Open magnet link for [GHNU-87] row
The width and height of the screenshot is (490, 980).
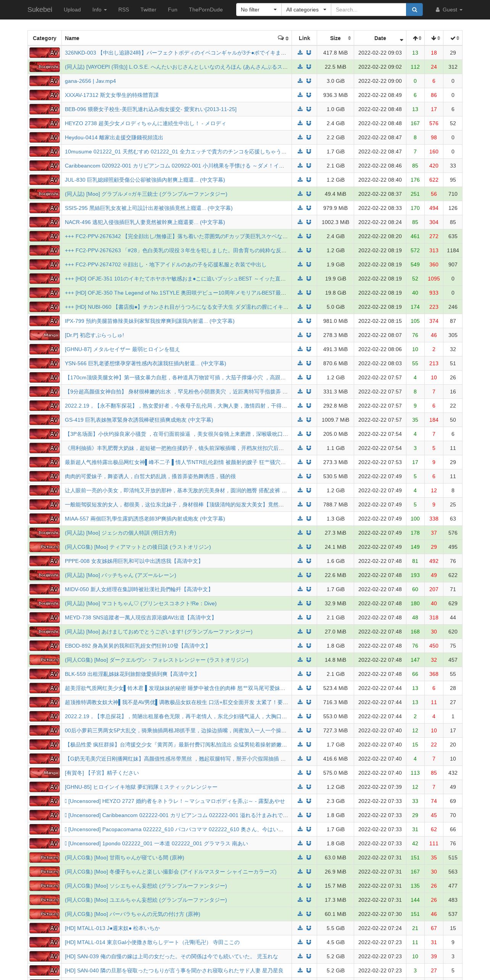point(309,349)
